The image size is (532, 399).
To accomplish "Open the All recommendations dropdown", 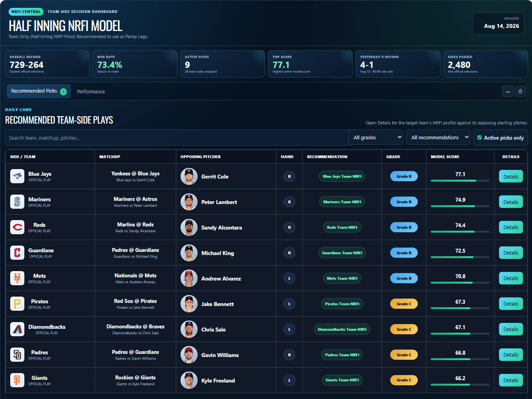I will click(x=438, y=137).
